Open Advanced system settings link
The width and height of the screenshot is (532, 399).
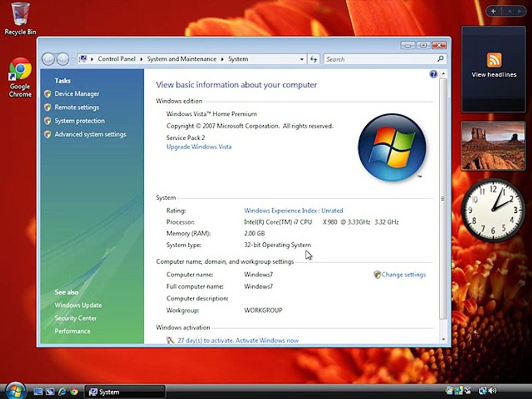click(x=90, y=134)
